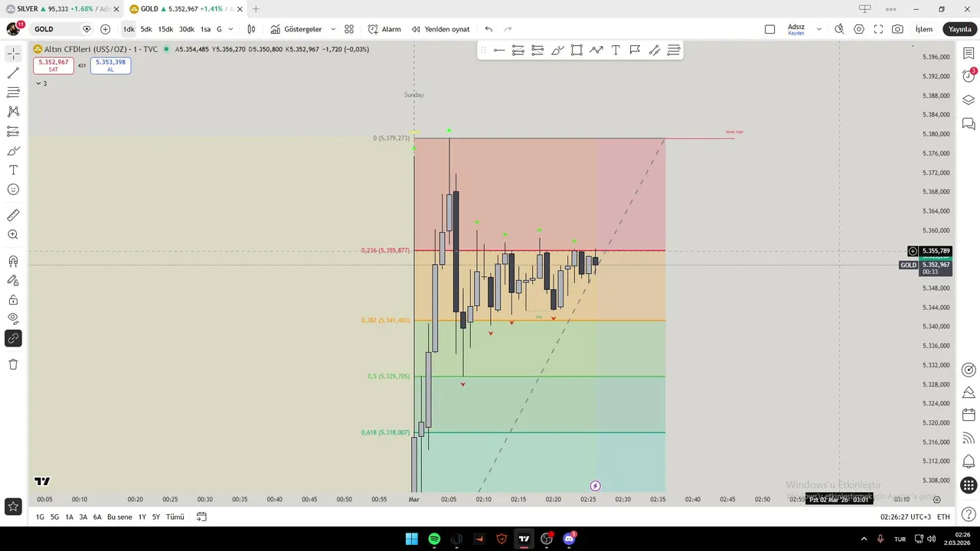
Task: Open the watchlist panel on right sidebar
Action: pos(969,54)
